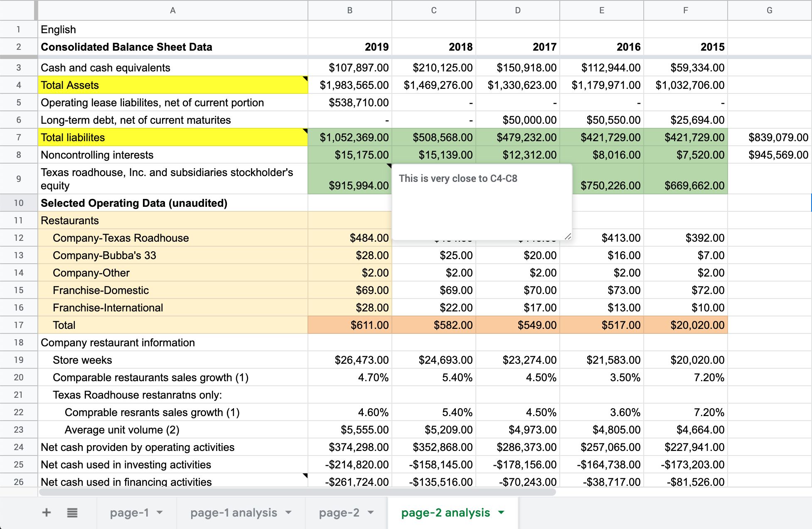Select cell showing $945,569.00 in column G

point(770,155)
